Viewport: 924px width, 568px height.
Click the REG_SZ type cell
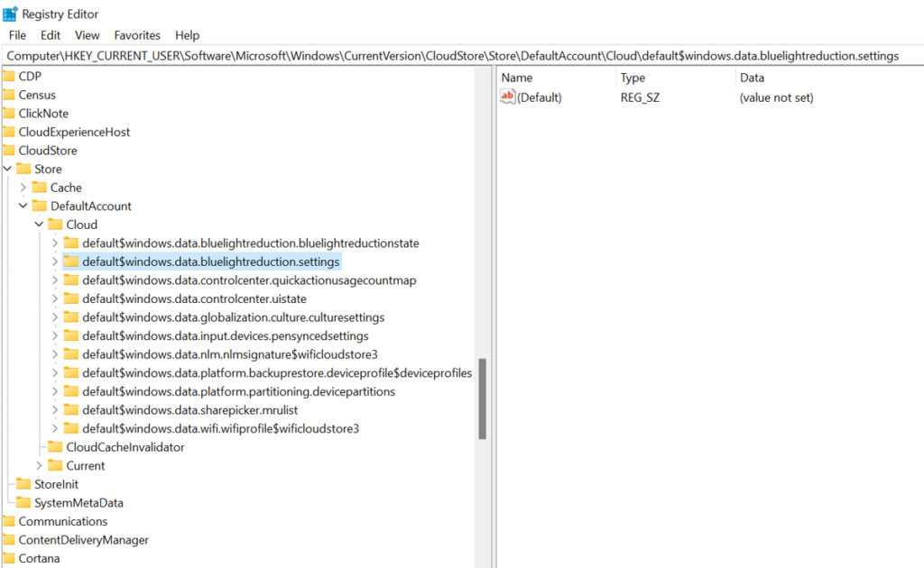(x=640, y=97)
